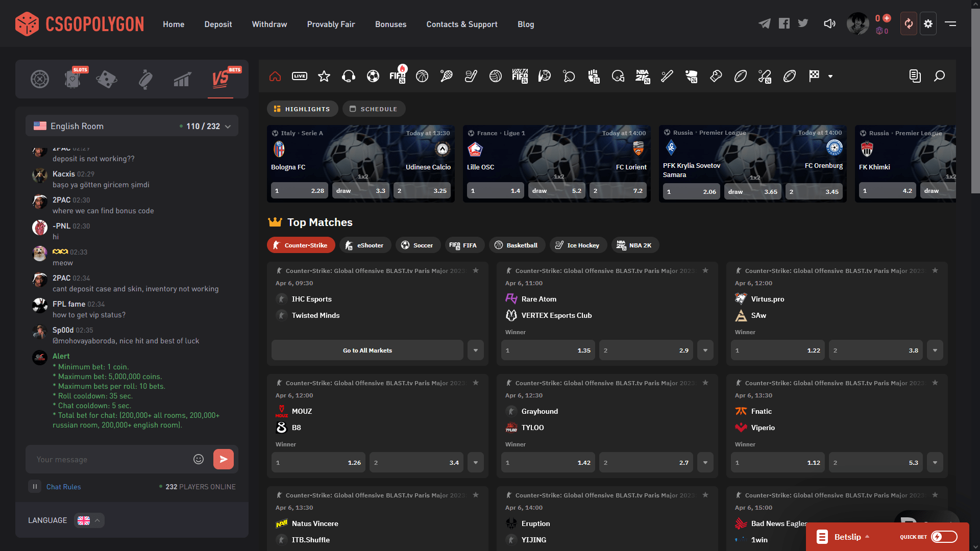The image size is (980, 551).
Task: Expand markets for Fnatic vs Viperio
Action: [935, 463]
